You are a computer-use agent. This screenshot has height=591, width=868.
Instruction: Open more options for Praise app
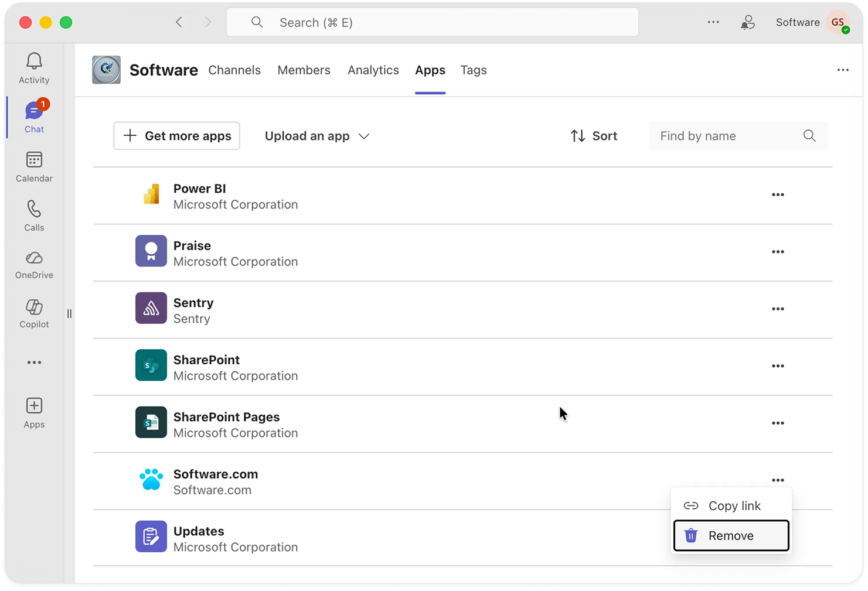[778, 251]
